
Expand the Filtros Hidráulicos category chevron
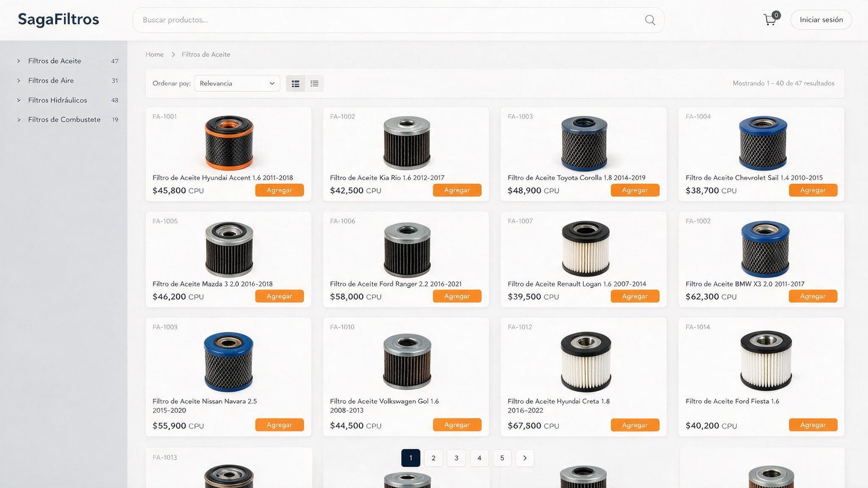coord(18,100)
